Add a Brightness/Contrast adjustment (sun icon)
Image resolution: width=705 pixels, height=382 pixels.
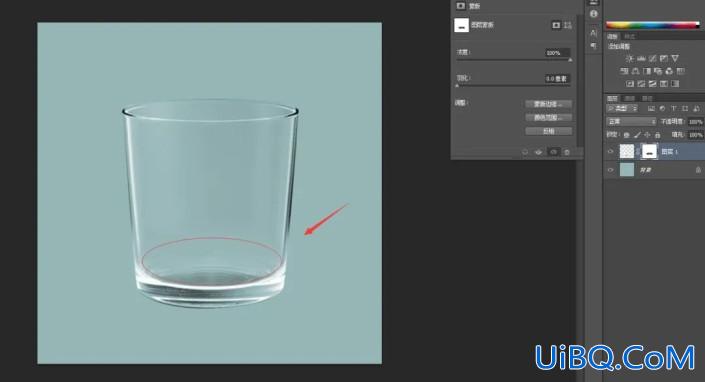629,58
